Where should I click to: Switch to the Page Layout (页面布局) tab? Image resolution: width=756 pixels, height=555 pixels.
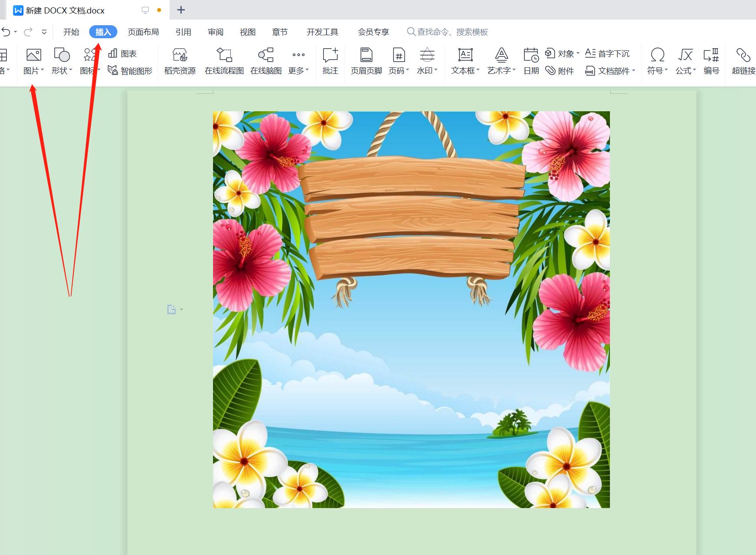[143, 32]
